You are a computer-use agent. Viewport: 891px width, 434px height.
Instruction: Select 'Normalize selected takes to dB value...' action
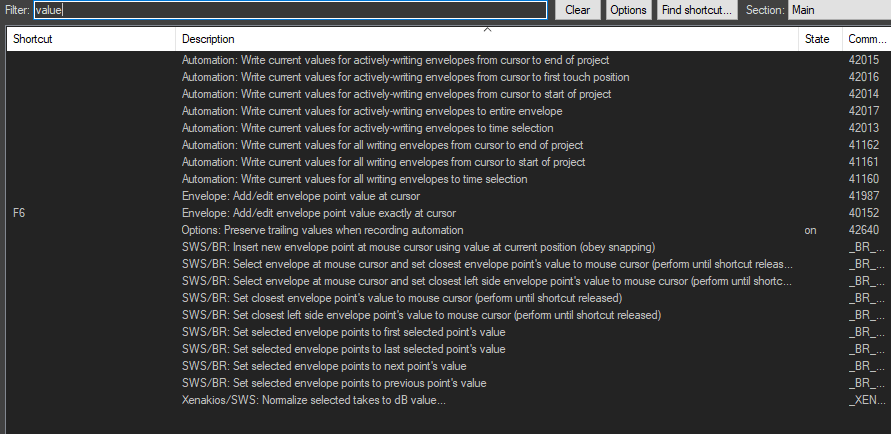coord(313,400)
